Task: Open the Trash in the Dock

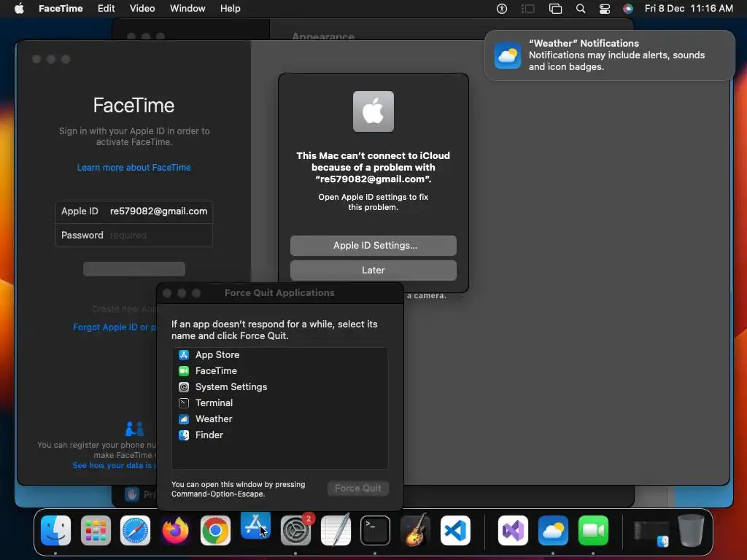Action: (x=691, y=530)
